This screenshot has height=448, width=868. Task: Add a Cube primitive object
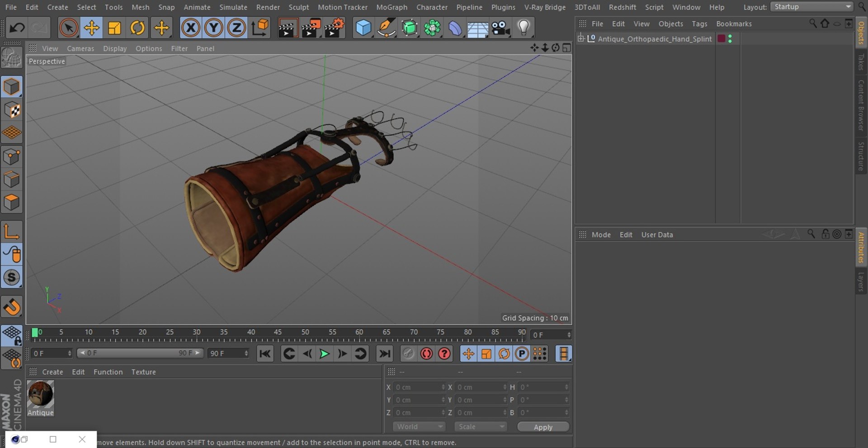pyautogui.click(x=363, y=28)
